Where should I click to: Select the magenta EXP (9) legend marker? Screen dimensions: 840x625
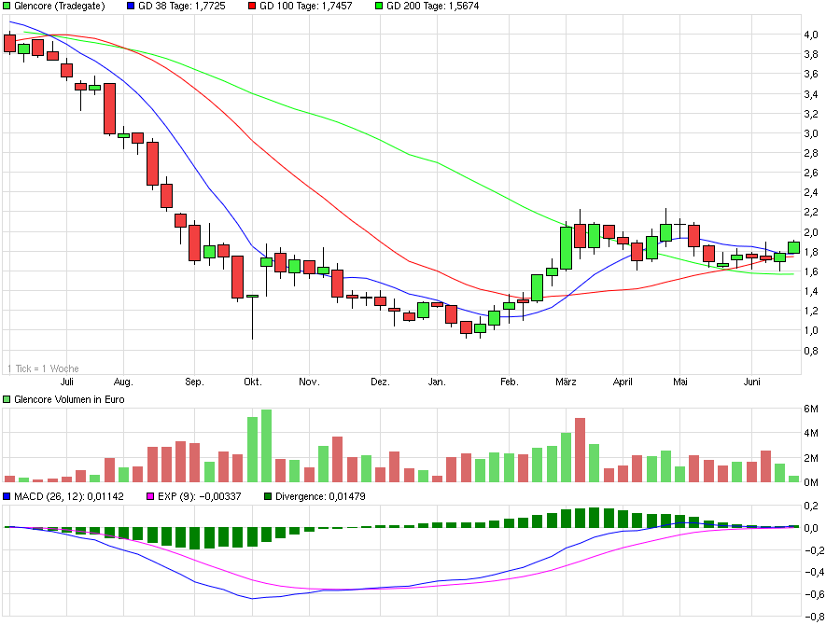pos(150,497)
